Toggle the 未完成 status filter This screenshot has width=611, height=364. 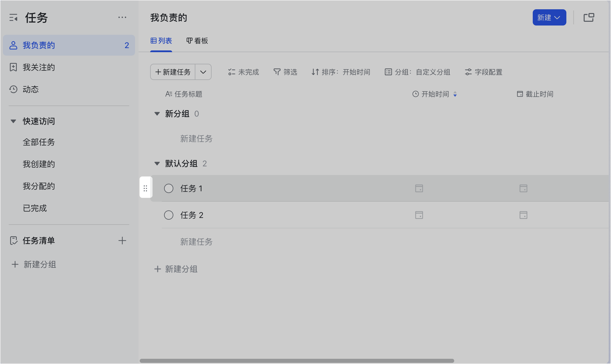pyautogui.click(x=243, y=72)
